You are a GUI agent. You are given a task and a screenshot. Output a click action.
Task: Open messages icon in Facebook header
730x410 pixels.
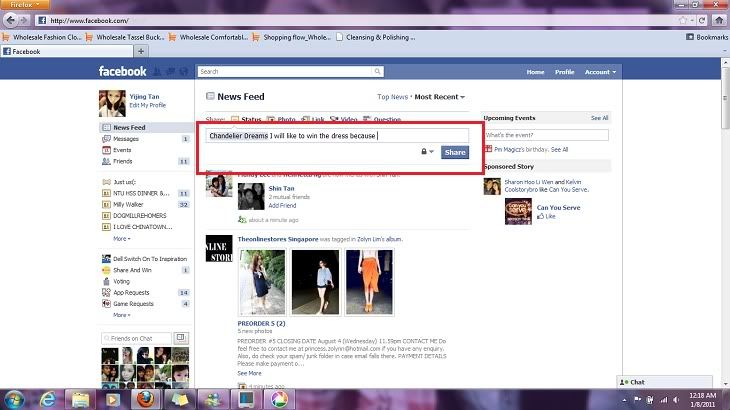point(170,71)
